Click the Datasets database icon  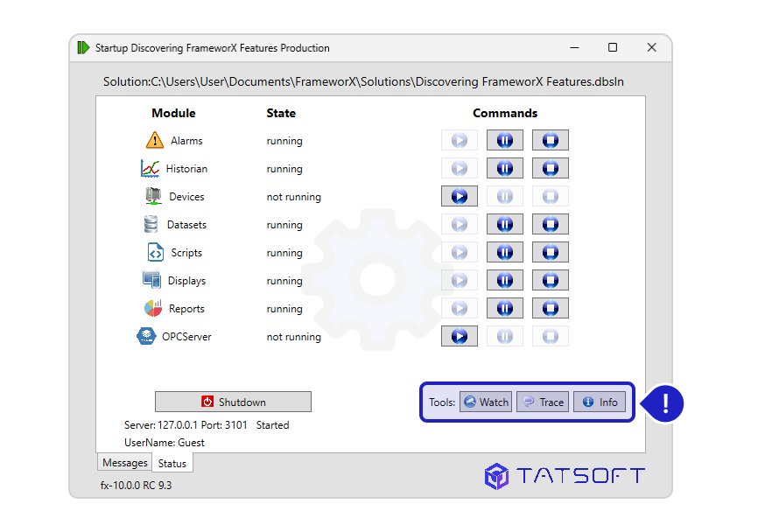coord(151,224)
